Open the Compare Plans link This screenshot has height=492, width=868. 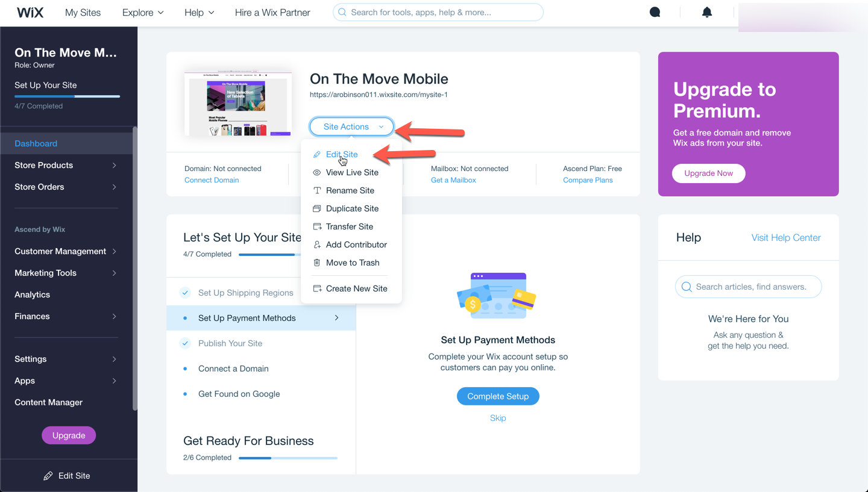[588, 180]
